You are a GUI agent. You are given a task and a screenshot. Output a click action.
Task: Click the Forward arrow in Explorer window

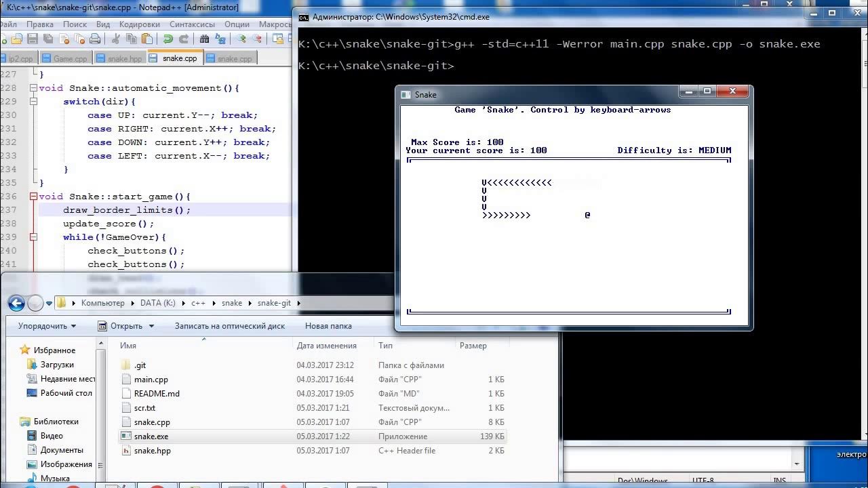click(35, 303)
